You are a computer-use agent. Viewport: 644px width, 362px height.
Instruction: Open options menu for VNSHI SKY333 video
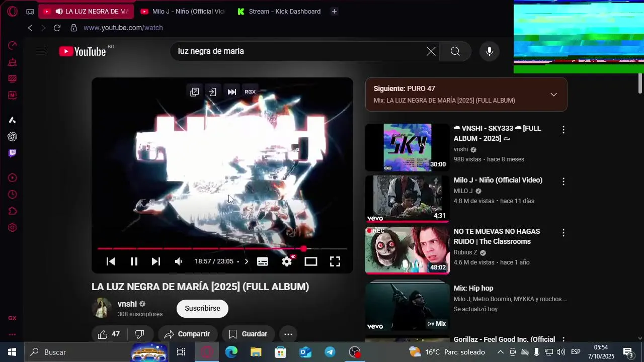pyautogui.click(x=563, y=130)
